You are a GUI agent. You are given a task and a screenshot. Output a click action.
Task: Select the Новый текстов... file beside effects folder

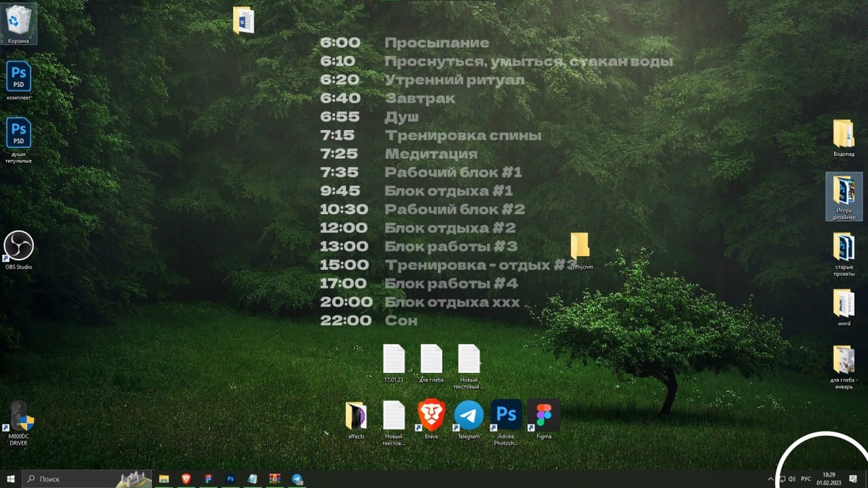(393, 423)
